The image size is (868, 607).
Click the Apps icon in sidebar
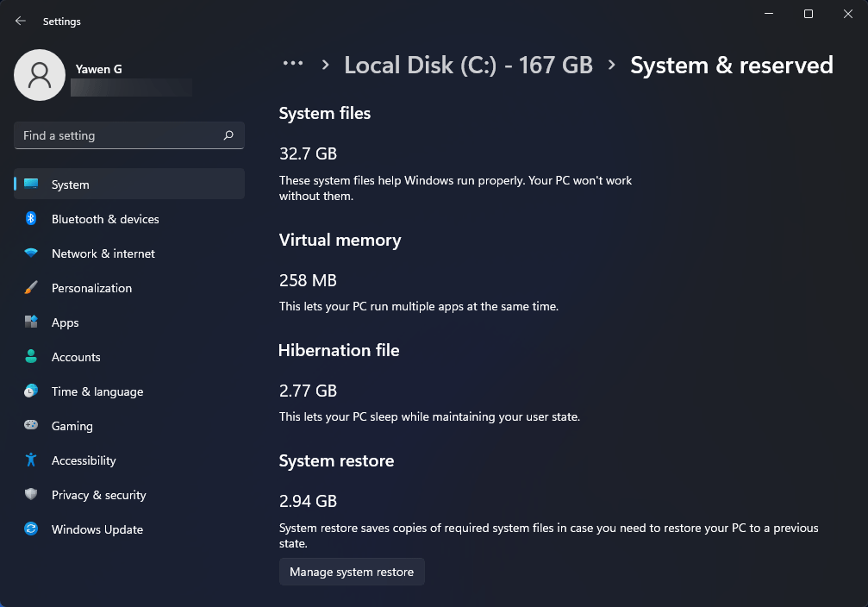coord(32,322)
